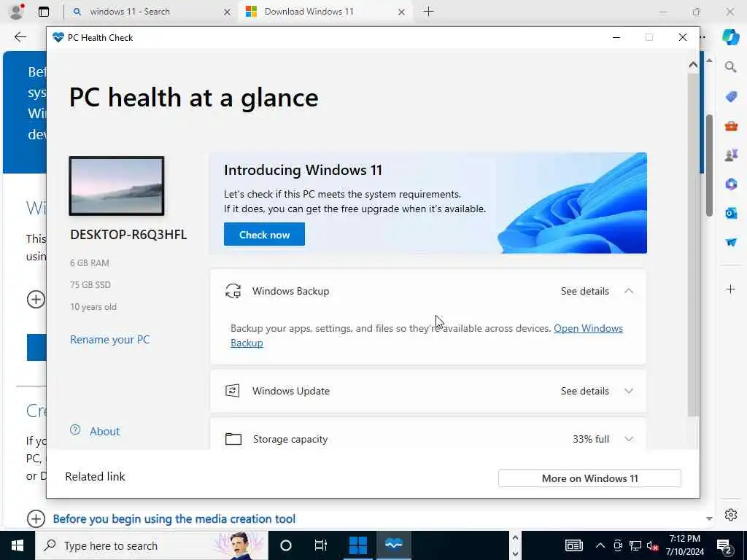Click the Before you begin webpage link text

point(174,519)
